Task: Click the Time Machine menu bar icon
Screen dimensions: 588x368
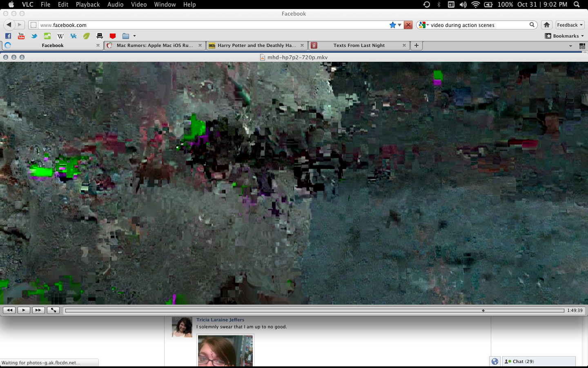Action: coord(427,4)
